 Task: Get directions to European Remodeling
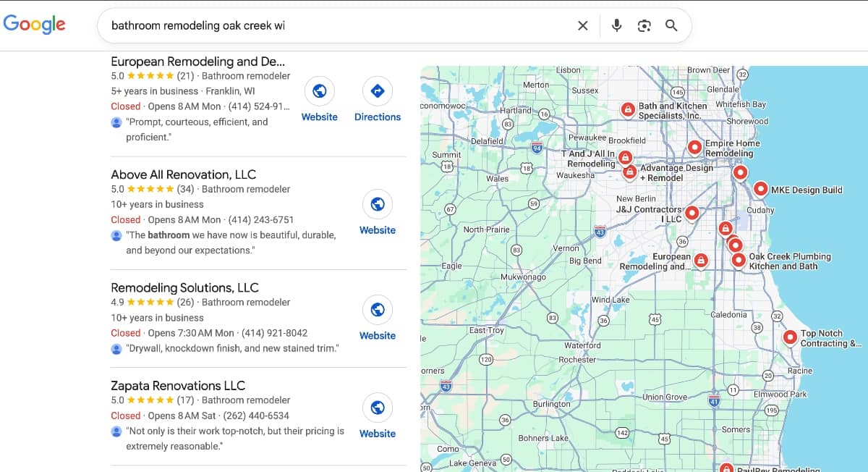pos(377,92)
